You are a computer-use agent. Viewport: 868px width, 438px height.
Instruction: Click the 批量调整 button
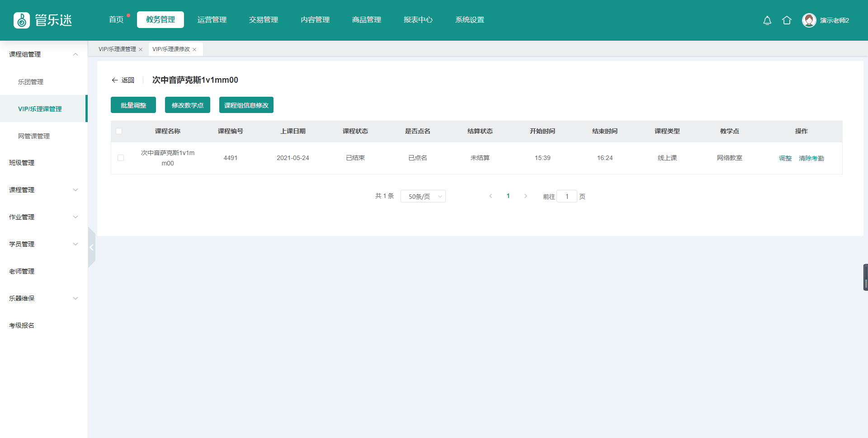coord(133,105)
